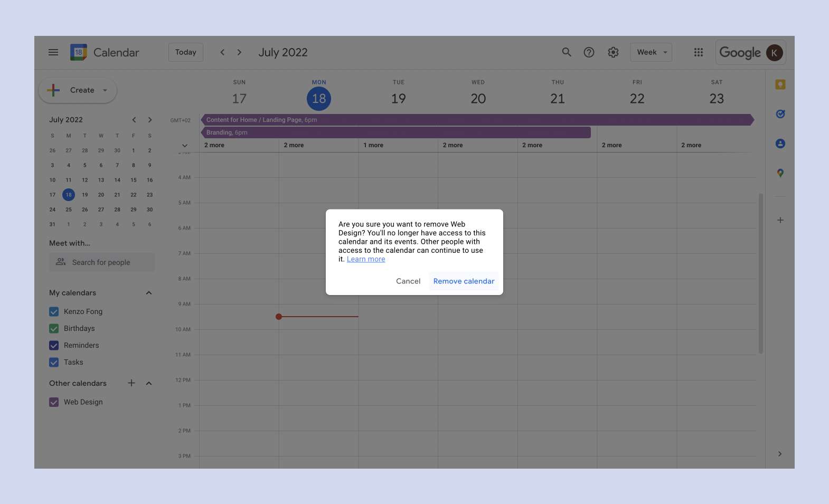Open the Help support icon
829x504 pixels.
(x=589, y=52)
